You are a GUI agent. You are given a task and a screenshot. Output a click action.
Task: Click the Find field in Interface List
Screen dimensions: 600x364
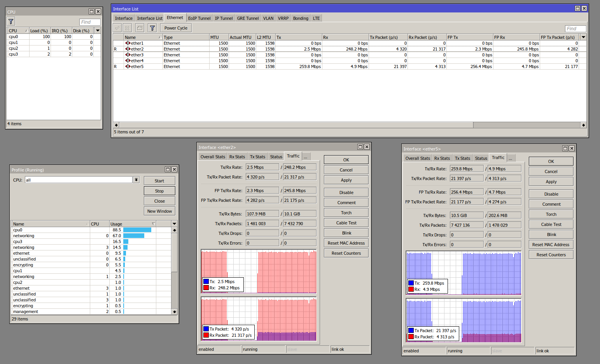point(575,29)
